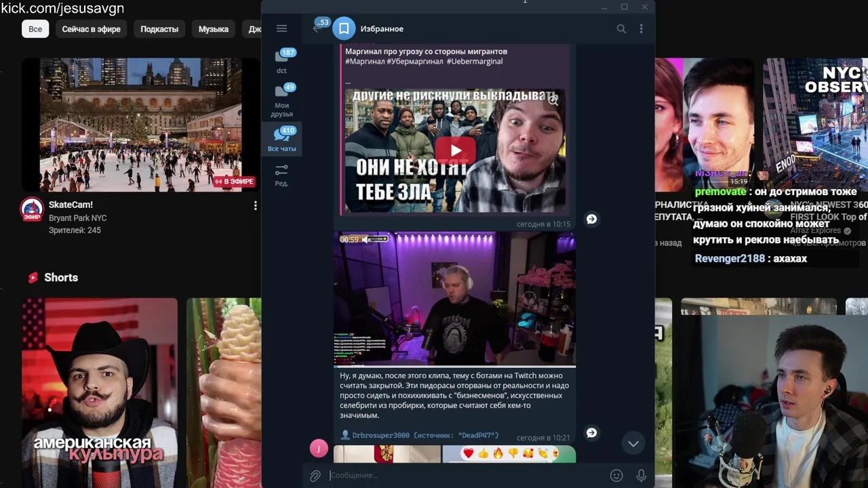The image size is (868, 488).
Task: Open Bryant Park NYC channel name
Action: tap(77, 218)
